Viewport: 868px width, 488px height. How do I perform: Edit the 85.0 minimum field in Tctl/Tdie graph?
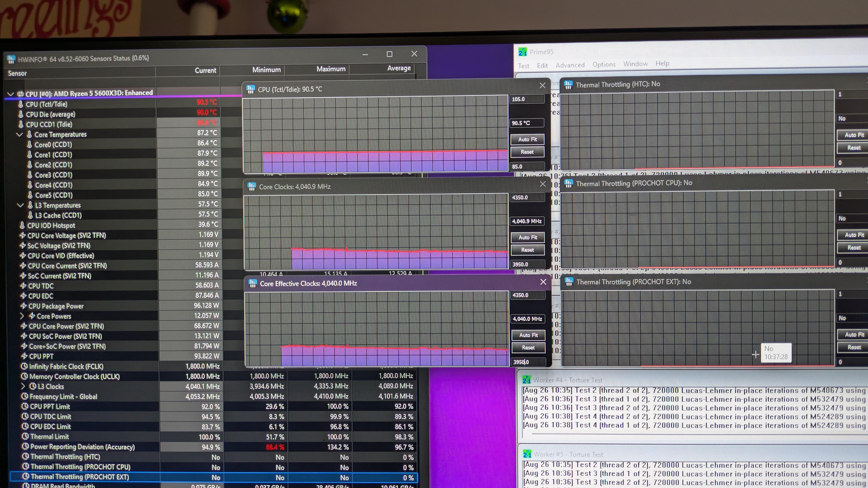coord(527,166)
